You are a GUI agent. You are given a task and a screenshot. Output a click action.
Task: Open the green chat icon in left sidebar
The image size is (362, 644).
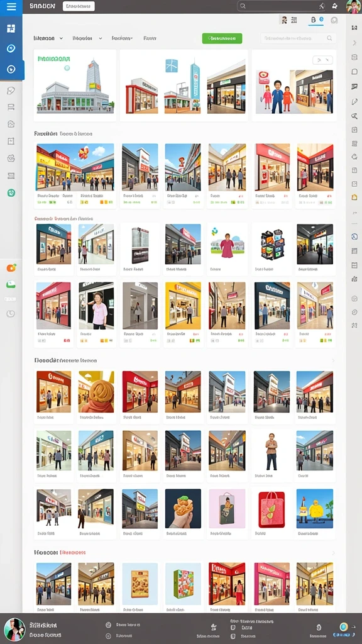11,284
